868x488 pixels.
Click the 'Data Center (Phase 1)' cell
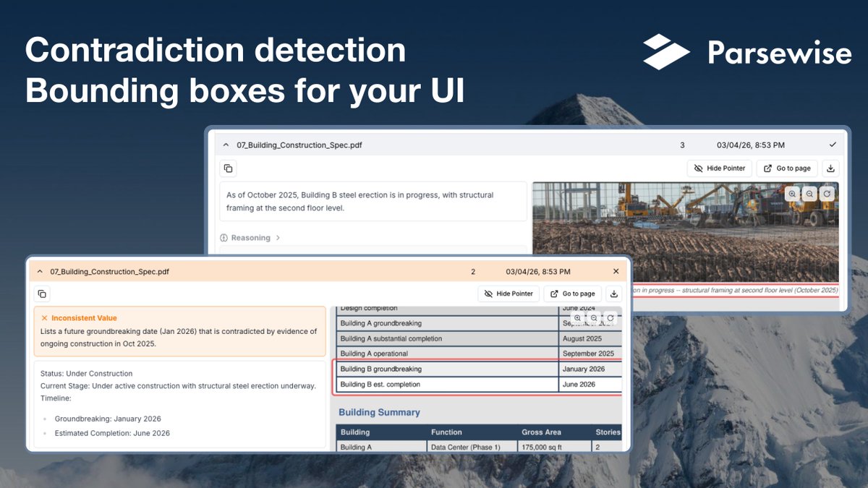472,447
